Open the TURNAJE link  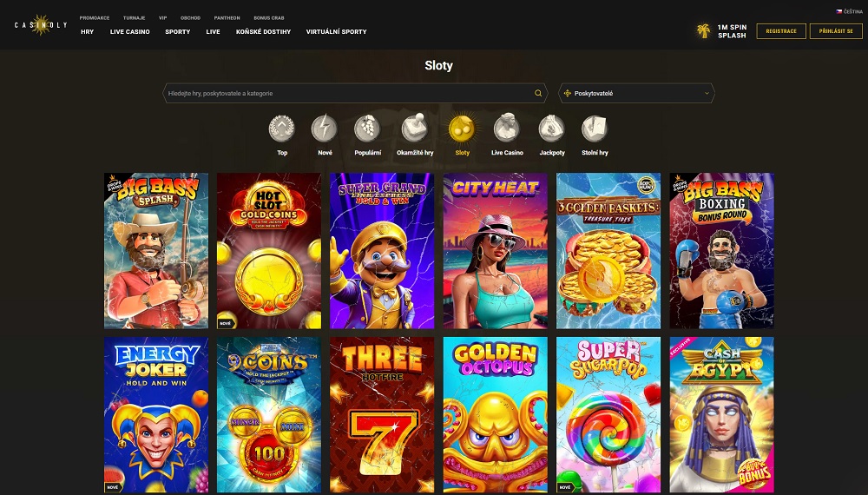click(x=135, y=18)
